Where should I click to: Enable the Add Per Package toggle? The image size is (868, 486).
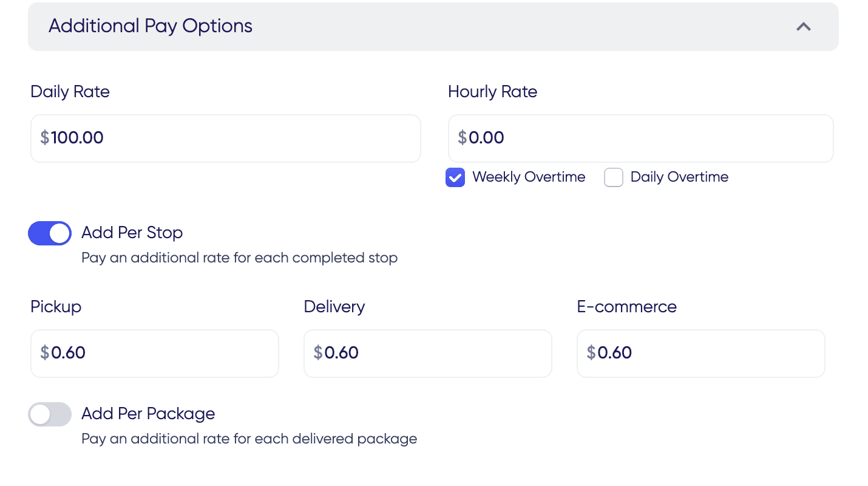[x=50, y=414]
